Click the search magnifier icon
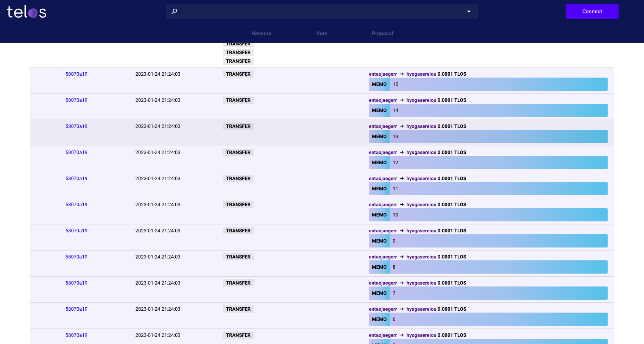Screen dimensions: 644x344 pos(174,11)
